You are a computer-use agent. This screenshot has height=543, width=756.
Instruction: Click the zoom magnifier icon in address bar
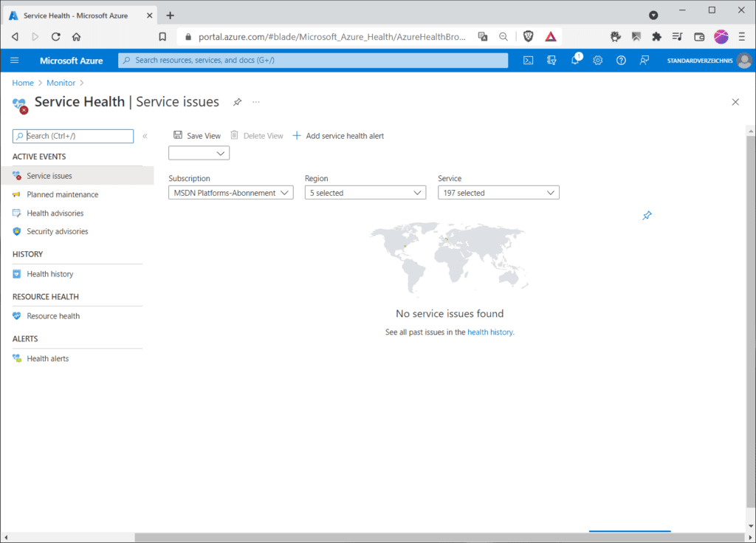tap(504, 37)
